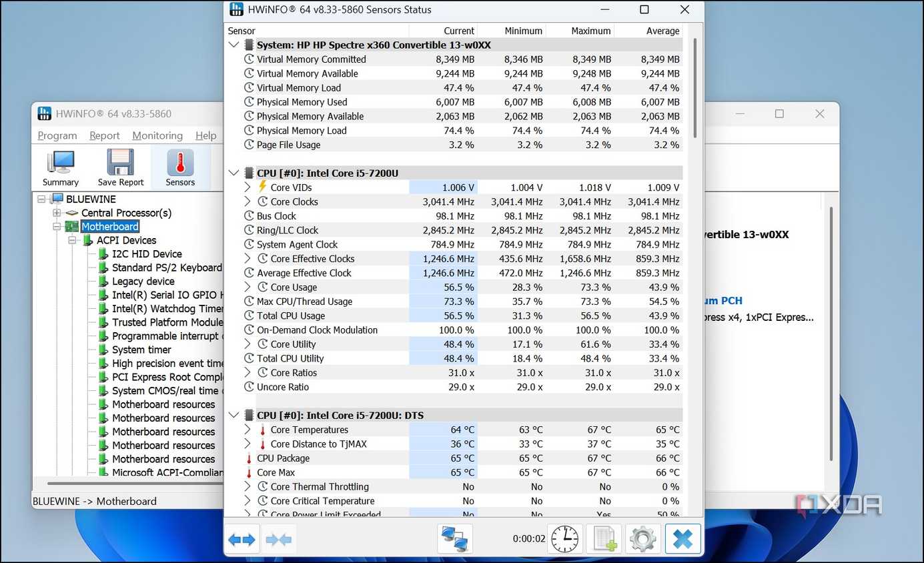The width and height of the screenshot is (924, 563).
Task: Click the Maximum column header
Action: tap(580, 31)
